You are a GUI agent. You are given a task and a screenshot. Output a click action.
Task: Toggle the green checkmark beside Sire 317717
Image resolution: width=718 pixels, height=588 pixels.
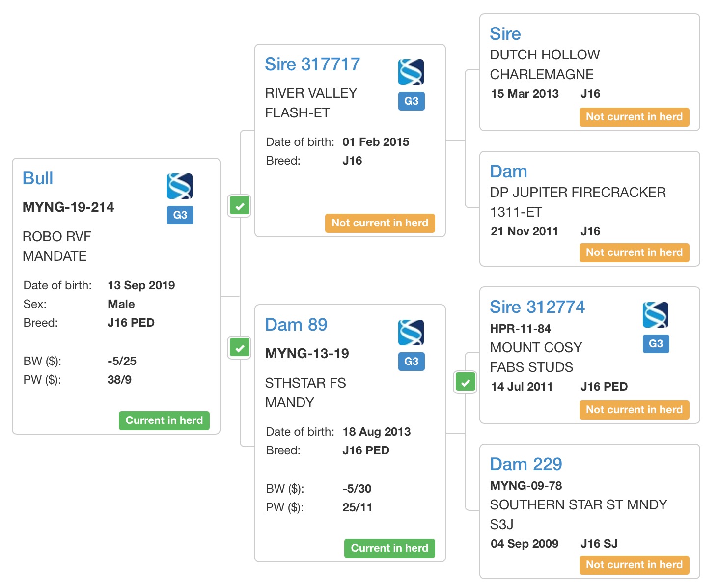pyautogui.click(x=240, y=206)
